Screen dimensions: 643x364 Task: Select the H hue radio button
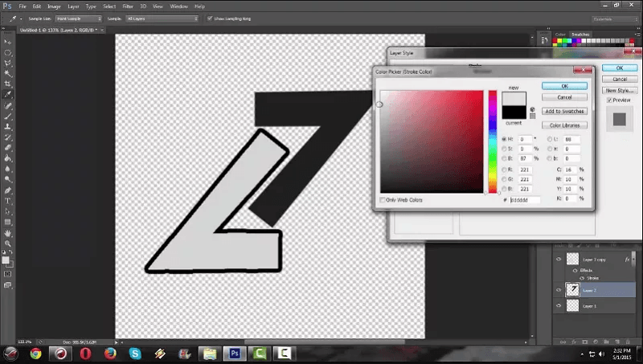point(504,139)
